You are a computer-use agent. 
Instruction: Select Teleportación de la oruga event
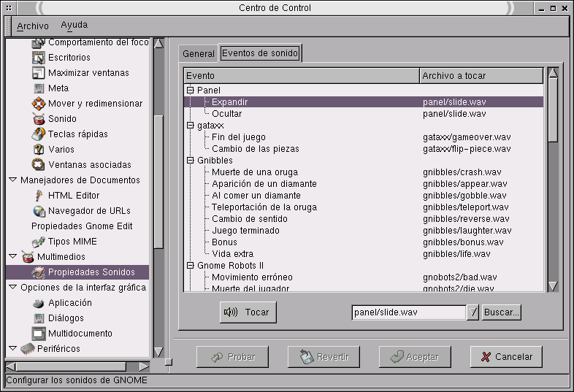coord(364,207)
